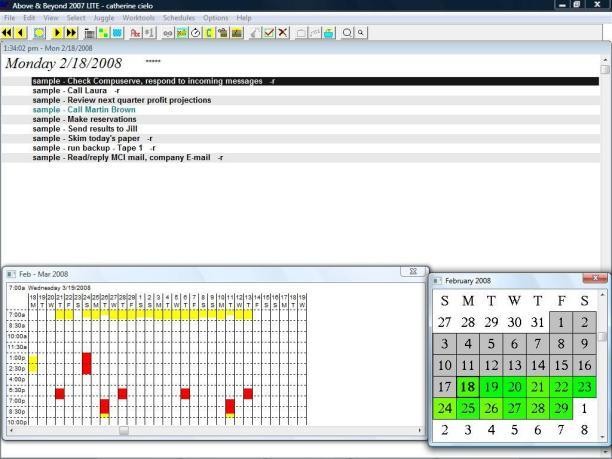Click the eyeglasses toolbar icon
Viewport: 612px width, 459px height.
(168, 33)
